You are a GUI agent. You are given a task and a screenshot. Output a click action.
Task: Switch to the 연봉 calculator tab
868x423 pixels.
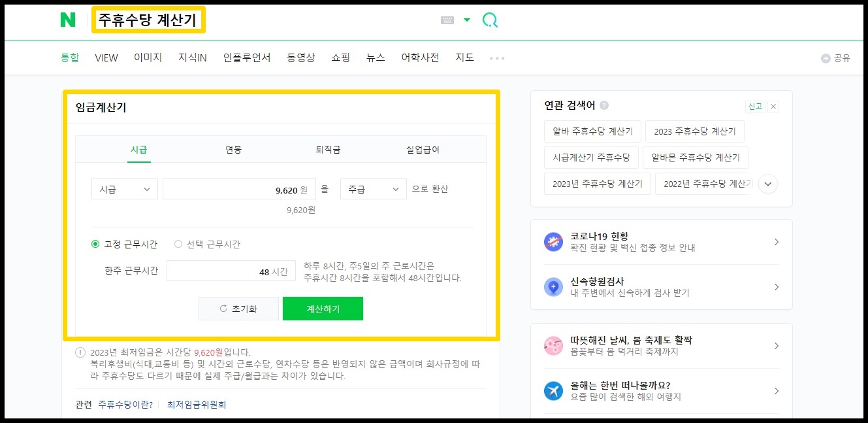point(233,149)
